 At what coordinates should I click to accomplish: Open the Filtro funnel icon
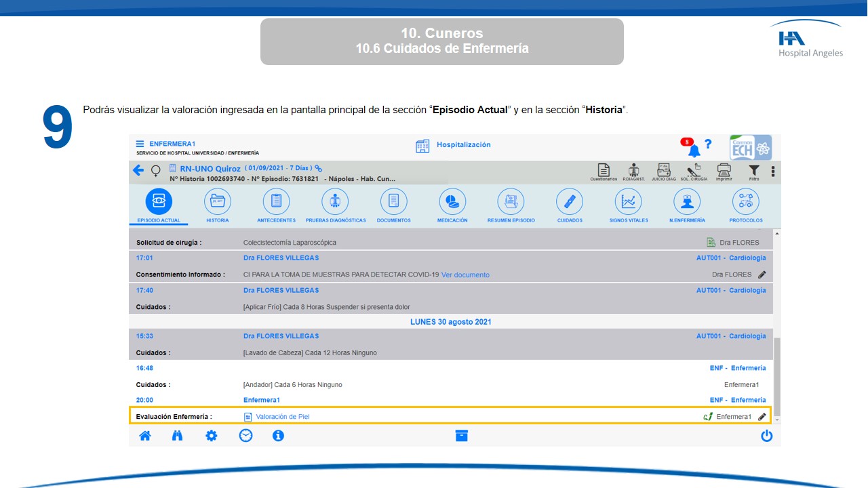(754, 172)
